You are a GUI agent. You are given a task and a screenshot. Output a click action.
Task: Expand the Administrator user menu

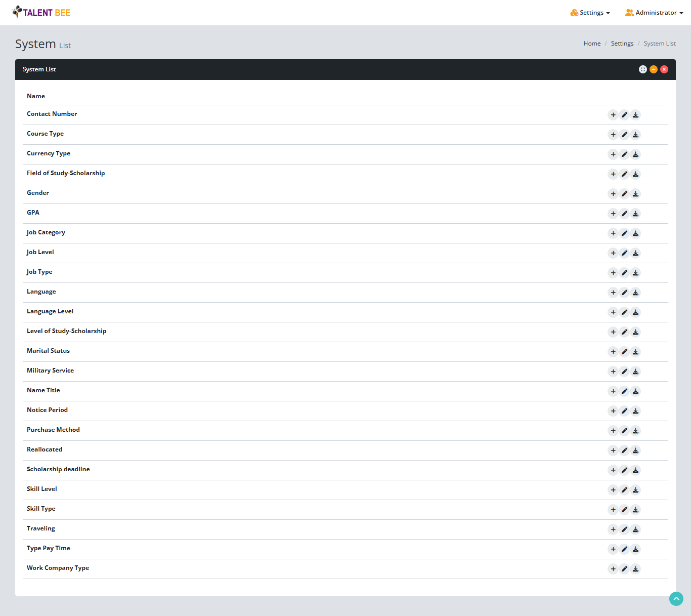click(x=654, y=13)
